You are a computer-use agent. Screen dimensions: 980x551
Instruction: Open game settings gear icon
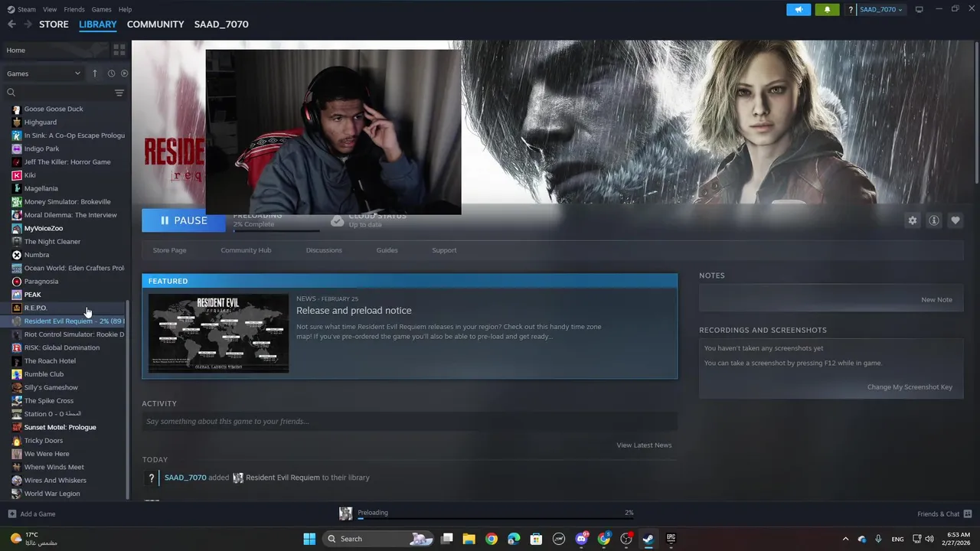pyautogui.click(x=913, y=220)
